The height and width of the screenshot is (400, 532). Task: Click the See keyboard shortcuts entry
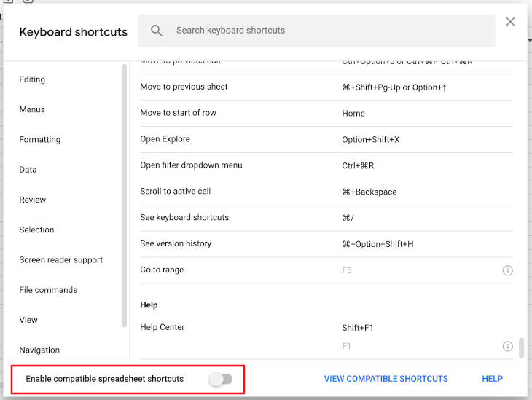click(x=326, y=218)
